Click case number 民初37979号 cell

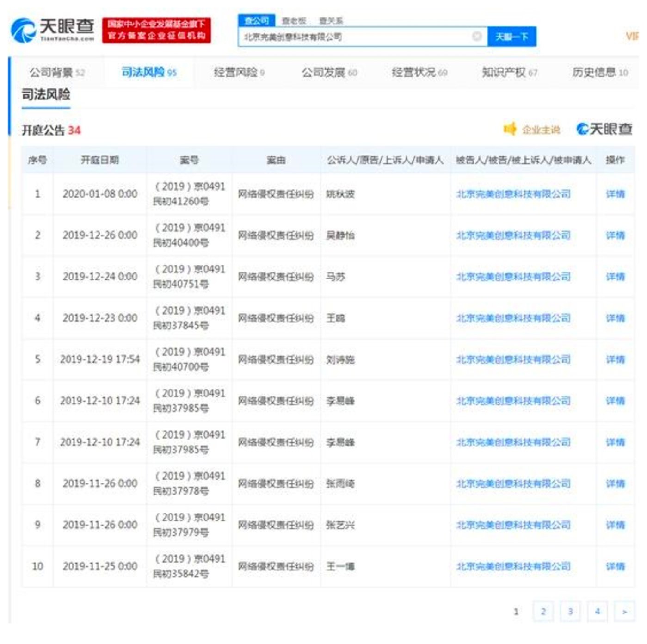click(x=189, y=525)
